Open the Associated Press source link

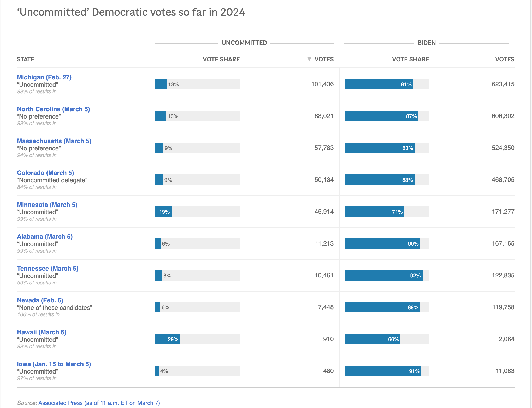click(x=99, y=403)
